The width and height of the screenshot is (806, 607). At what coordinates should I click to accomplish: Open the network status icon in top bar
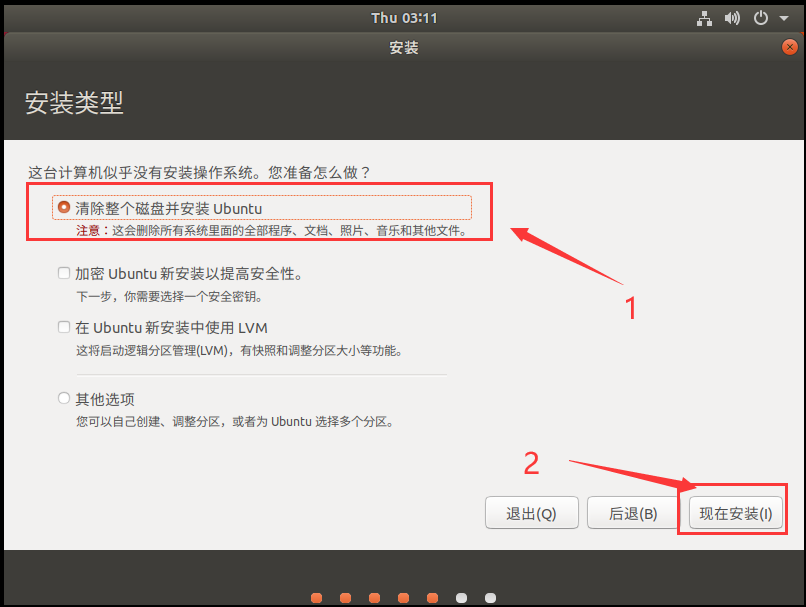[x=704, y=19]
